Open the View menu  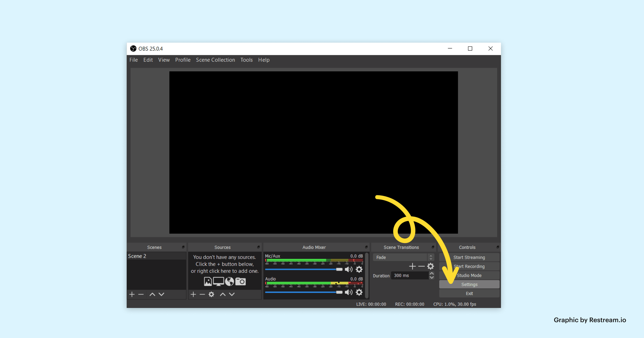(x=163, y=60)
